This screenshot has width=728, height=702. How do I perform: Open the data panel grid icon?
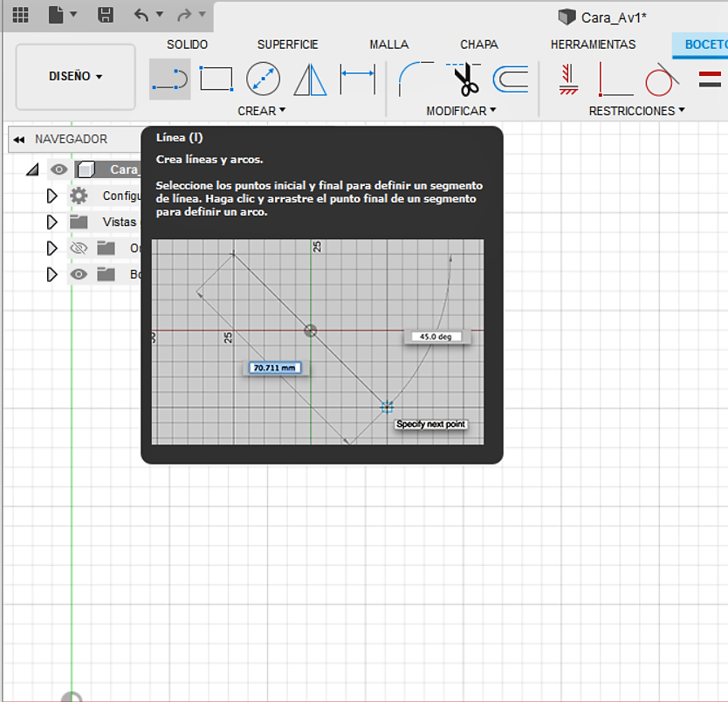coord(20,15)
